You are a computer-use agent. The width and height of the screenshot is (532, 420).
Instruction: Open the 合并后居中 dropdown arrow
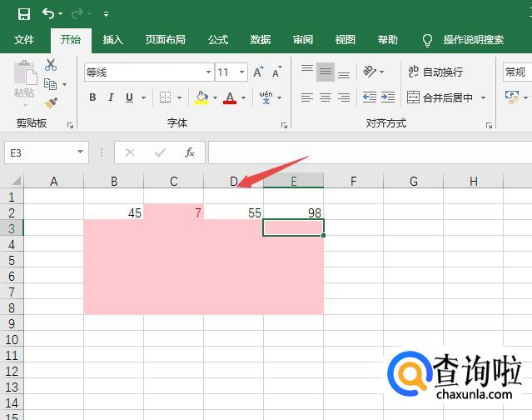click(483, 97)
